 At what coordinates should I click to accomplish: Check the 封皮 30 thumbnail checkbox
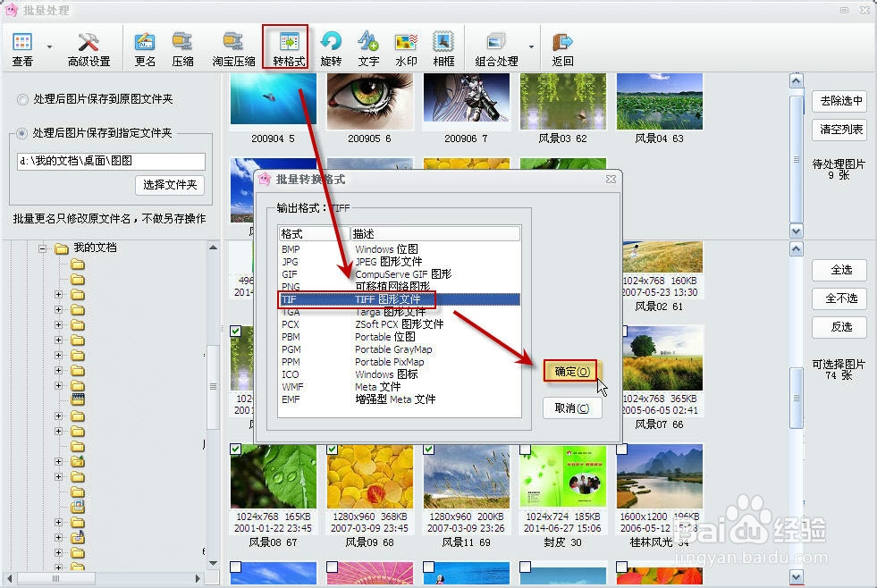tap(525, 449)
